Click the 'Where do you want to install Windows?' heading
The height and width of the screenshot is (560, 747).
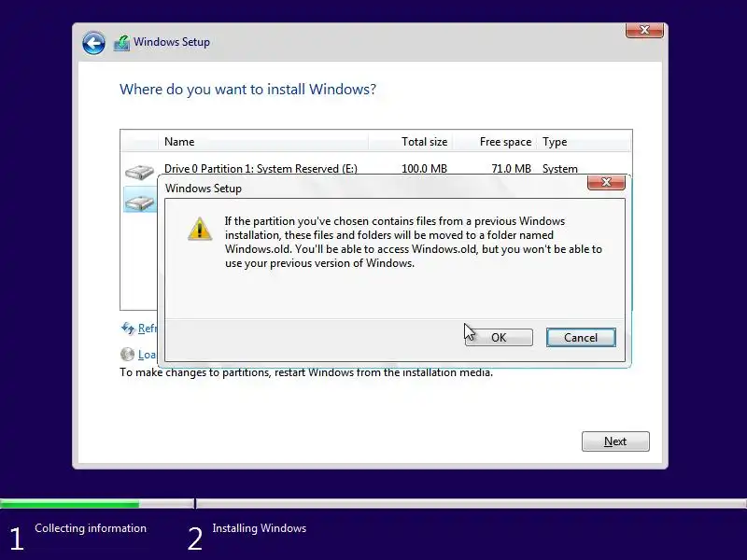click(x=247, y=89)
